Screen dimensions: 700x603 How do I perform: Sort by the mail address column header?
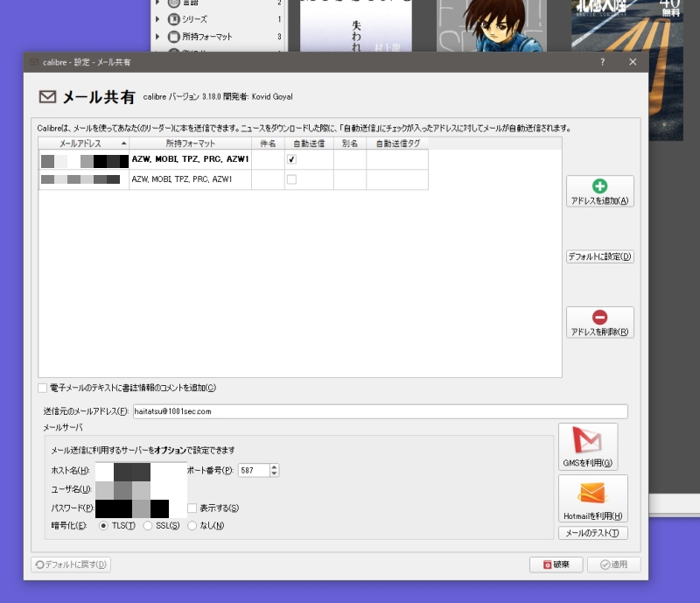(x=83, y=143)
